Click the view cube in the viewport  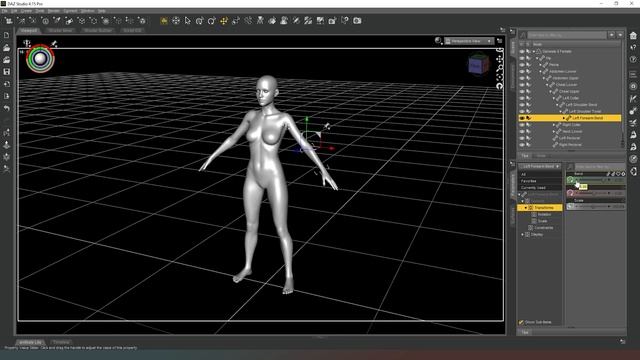coord(478,64)
